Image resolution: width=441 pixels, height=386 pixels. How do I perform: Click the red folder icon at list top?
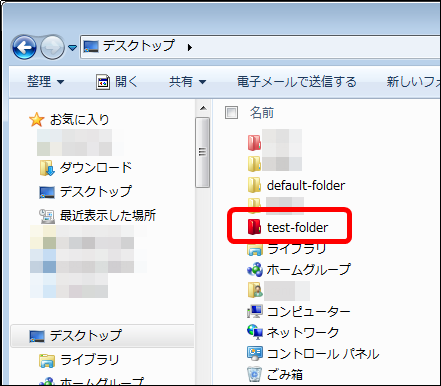tap(254, 143)
